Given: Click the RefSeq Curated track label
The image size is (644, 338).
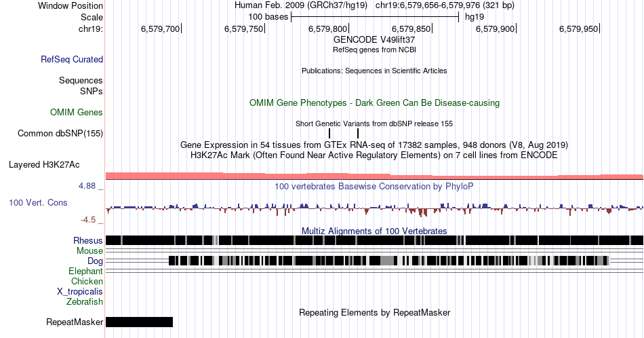Looking at the screenshot, I should pos(72,59).
